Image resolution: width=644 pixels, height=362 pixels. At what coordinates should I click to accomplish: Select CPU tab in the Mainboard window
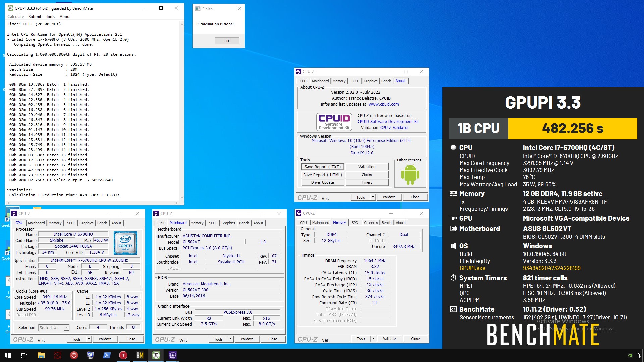pos(161,223)
